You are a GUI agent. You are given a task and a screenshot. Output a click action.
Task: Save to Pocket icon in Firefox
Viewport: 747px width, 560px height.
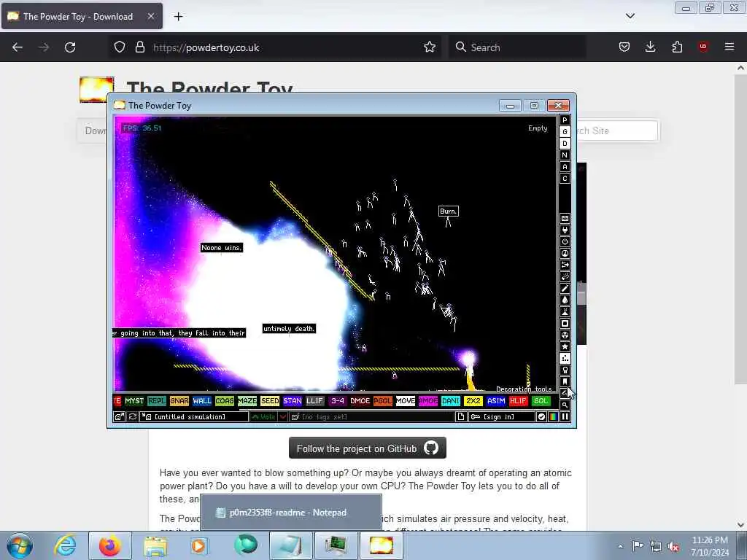(x=624, y=47)
